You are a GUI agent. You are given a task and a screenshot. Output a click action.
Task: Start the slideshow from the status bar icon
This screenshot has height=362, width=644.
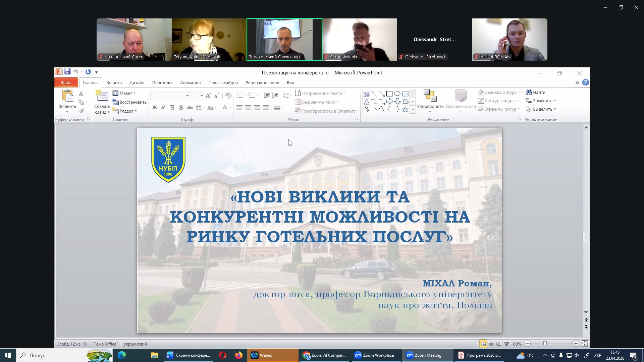tap(507, 344)
